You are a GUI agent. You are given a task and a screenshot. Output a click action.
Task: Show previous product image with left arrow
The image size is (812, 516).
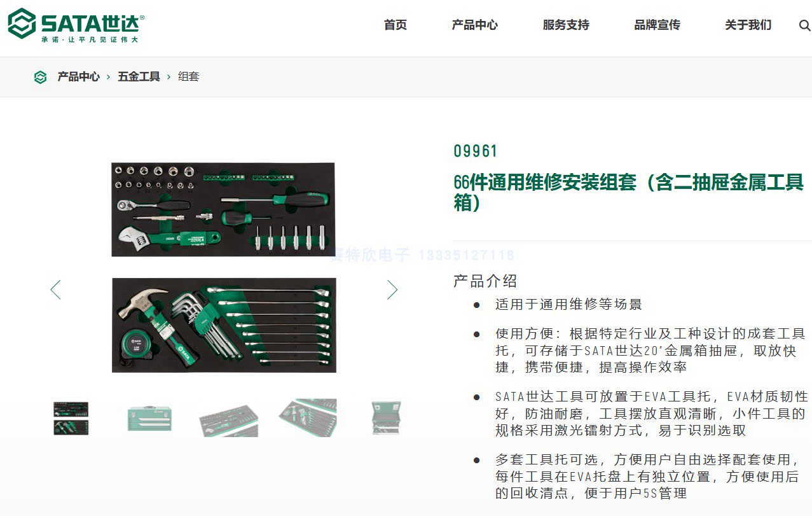click(x=55, y=289)
